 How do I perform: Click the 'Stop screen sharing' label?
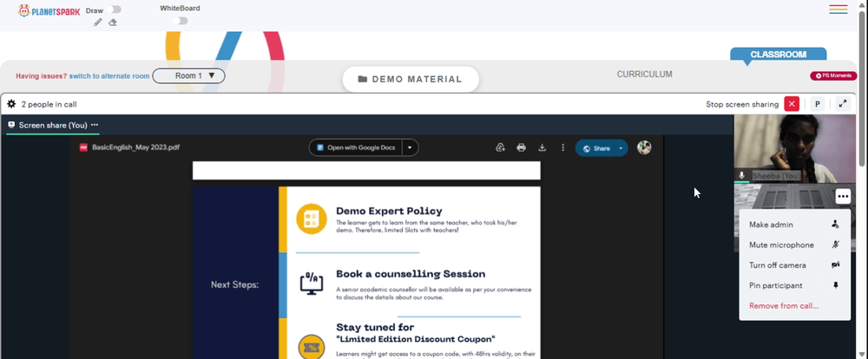pos(742,104)
